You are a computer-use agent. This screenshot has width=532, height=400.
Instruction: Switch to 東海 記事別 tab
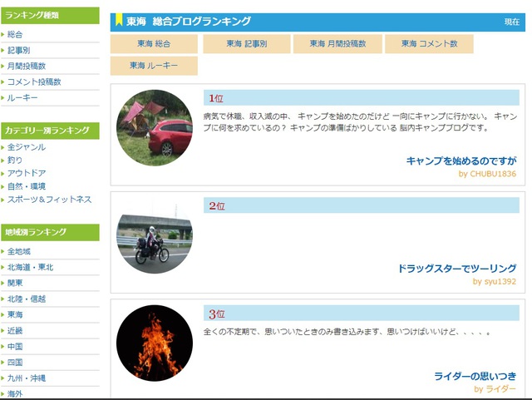tap(247, 44)
